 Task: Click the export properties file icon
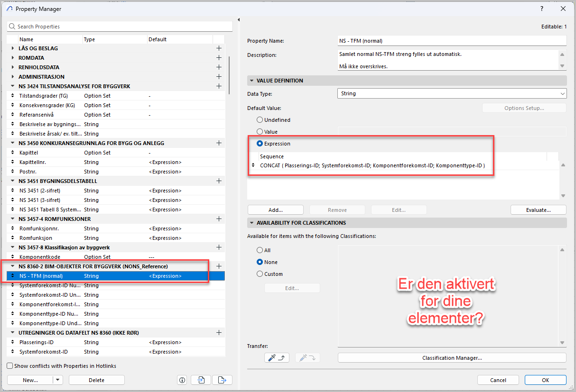coord(222,380)
